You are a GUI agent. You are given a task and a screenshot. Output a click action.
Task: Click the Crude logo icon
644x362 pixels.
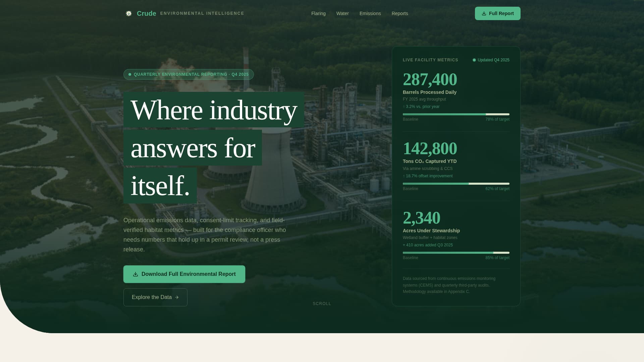tap(129, 13)
